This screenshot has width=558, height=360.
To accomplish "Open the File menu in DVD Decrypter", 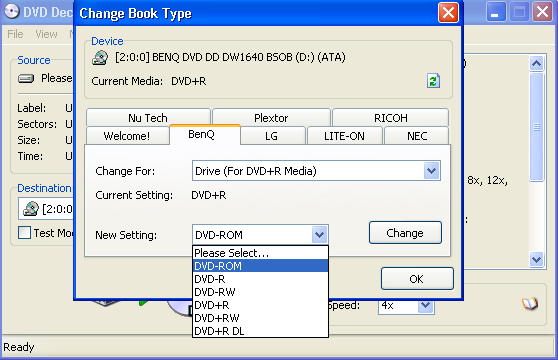I will click(x=15, y=34).
